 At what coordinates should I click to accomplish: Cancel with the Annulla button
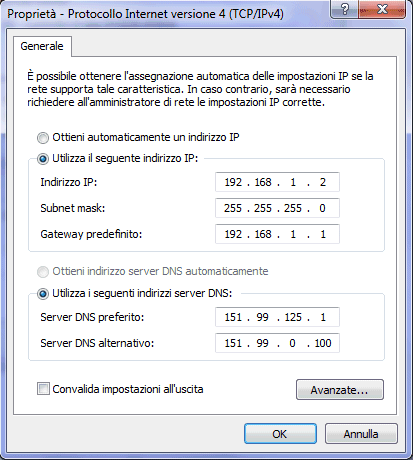pyautogui.click(x=361, y=434)
